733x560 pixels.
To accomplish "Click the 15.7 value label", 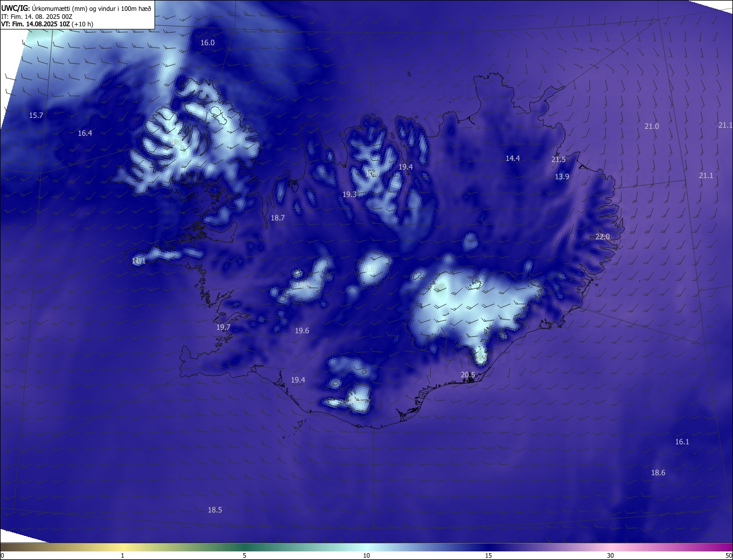I will [x=36, y=115].
